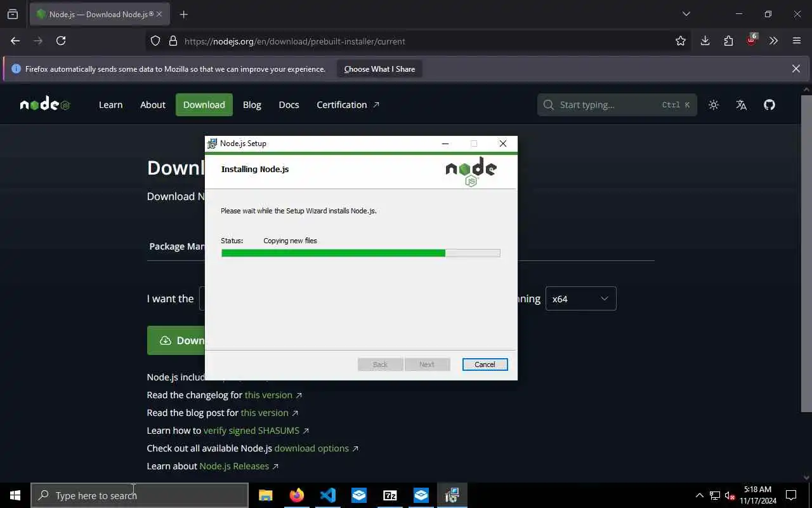Reload the page in Firefox
Image resolution: width=812 pixels, height=508 pixels.
pyautogui.click(x=61, y=41)
